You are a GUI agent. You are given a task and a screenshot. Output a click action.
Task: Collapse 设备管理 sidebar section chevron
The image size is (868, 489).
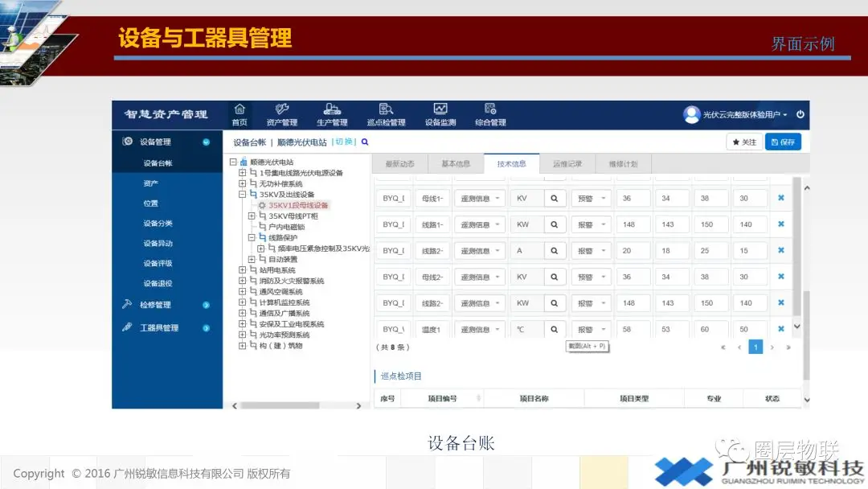206,142
